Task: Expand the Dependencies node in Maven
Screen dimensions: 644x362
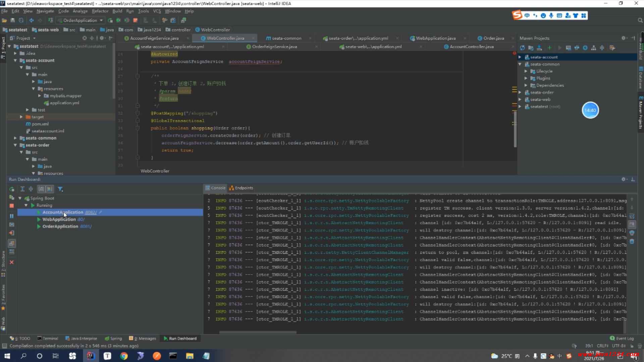Action: point(526,85)
